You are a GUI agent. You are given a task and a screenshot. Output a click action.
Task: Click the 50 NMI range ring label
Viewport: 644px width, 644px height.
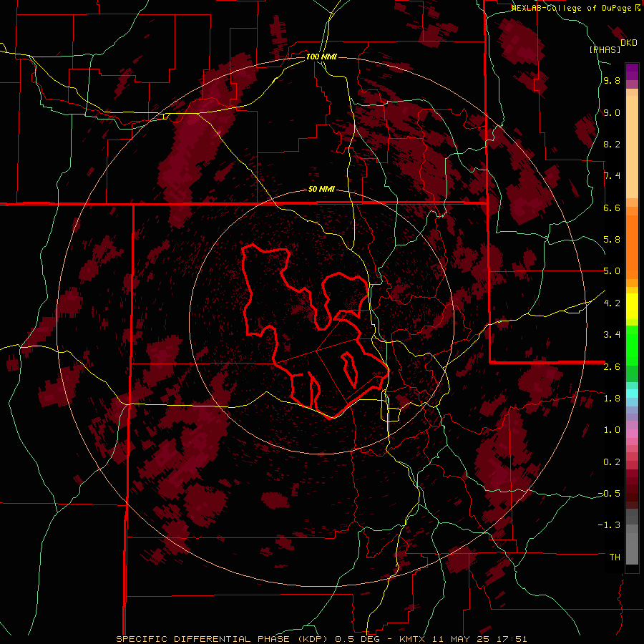click(x=321, y=190)
